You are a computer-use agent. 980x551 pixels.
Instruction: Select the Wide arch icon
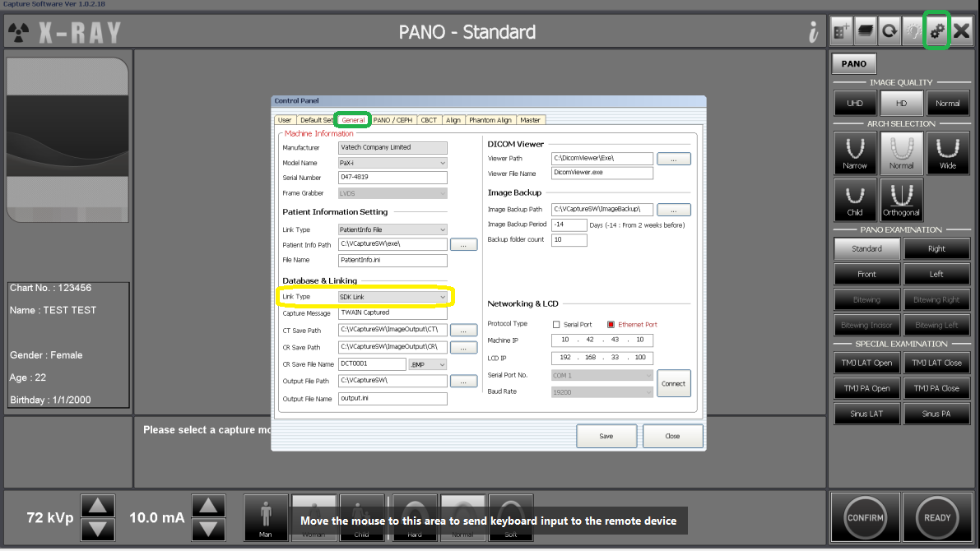click(948, 153)
